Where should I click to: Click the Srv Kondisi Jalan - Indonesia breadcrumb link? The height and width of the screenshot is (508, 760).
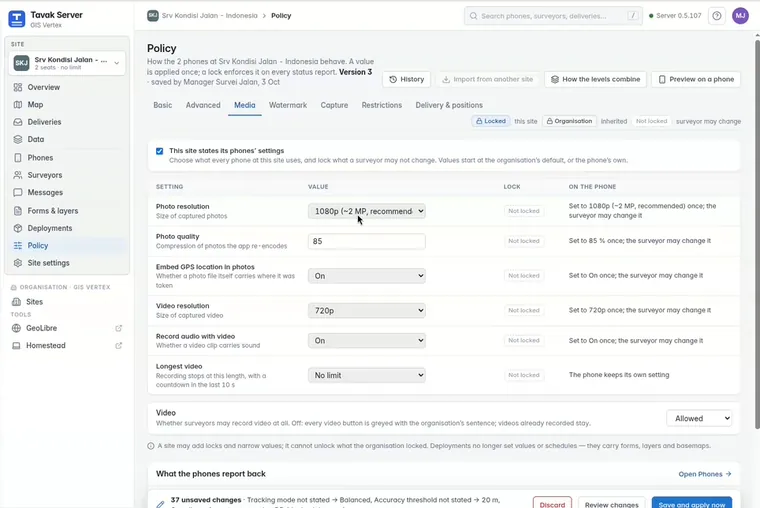click(x=209, y=16)
